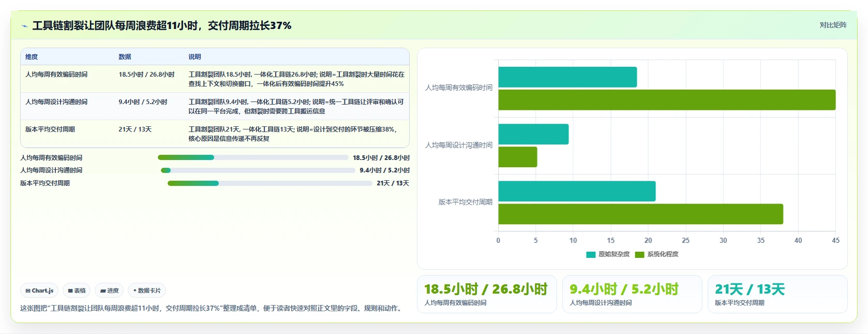
Task: Click the small icon before the page title
Action: [24, 26]
